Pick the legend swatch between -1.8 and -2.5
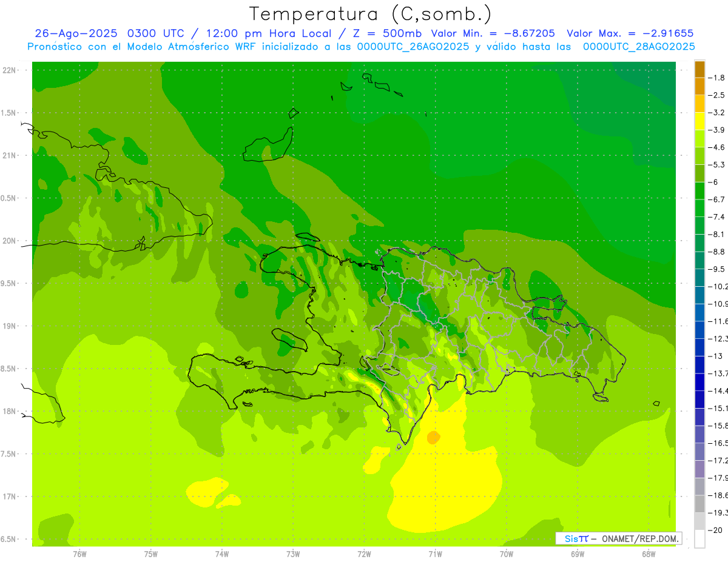Image resolution: width=728 pixels, height=562 pixels. (x=699, y=86)
